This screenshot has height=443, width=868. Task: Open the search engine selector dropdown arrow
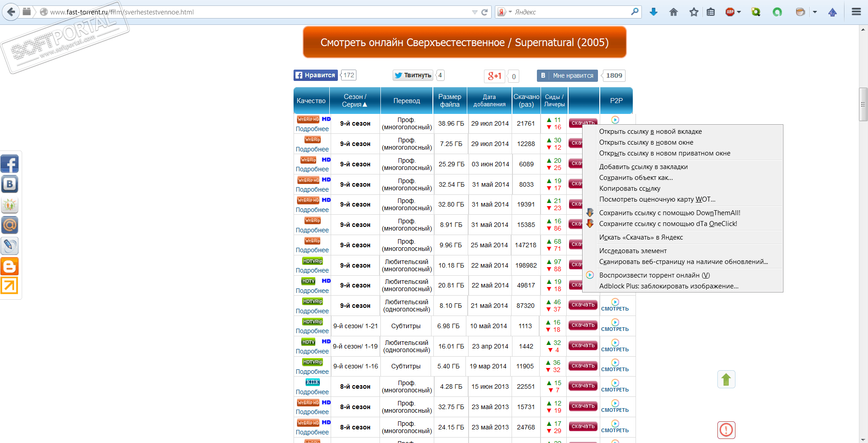coord(510,12)
